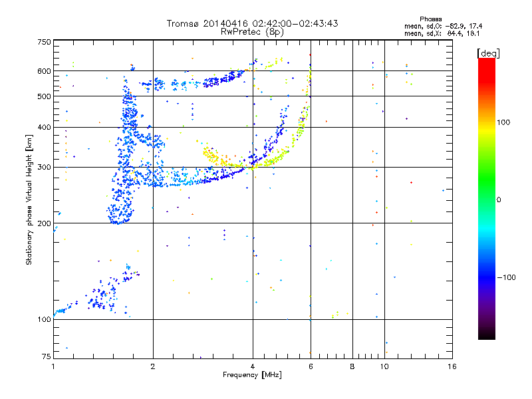Screen dimensions: 532x399
Task: Click the y-axis tick label '600'
Action: click(44, 71)
